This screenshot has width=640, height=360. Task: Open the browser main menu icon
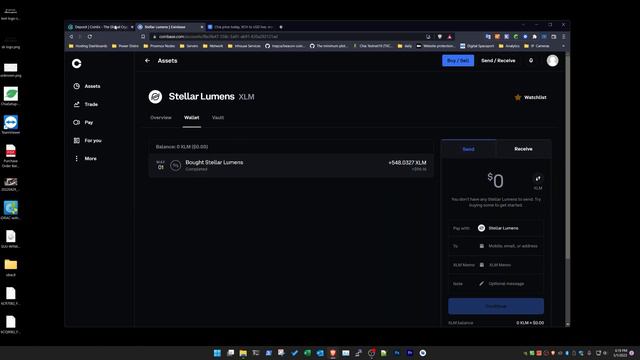(564, 37)
